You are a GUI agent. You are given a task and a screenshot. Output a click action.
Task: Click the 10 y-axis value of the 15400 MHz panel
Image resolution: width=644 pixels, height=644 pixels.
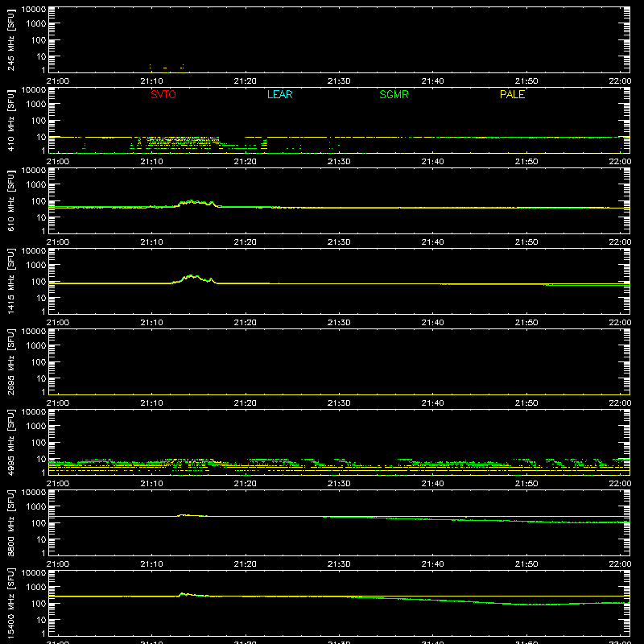[x=41, y=620]
